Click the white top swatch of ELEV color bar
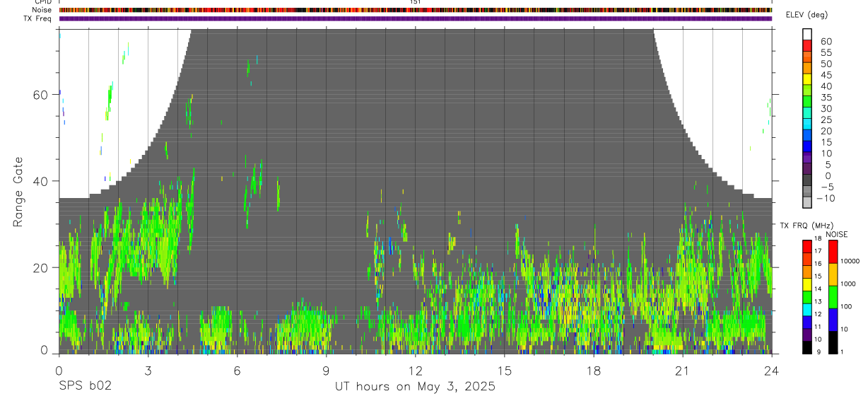This screenshot has height=401, width=868. [807, 34]
